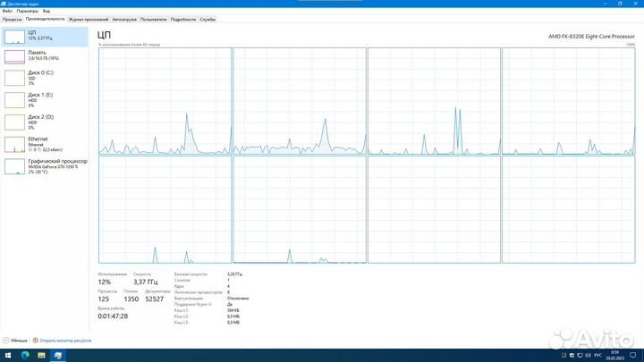This screenshot has height=362, width=644.
Task: Launch Microsoft Edge from the taskbar
Action: coord(25,356)
